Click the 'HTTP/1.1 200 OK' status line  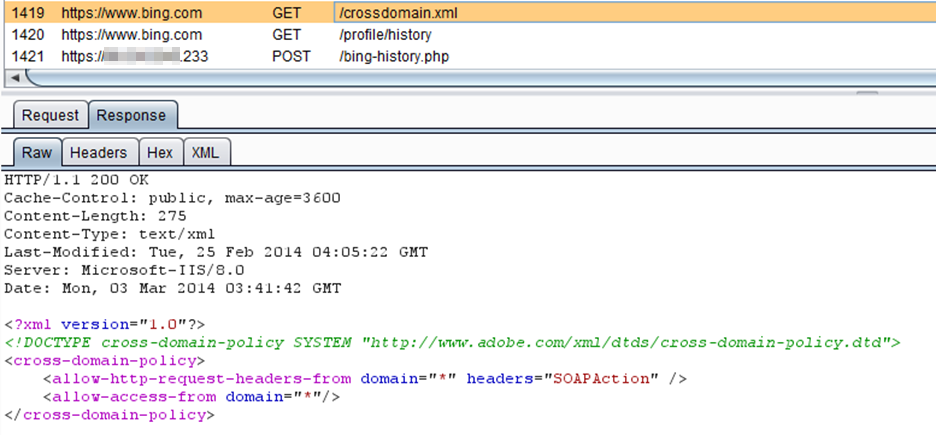76,180
